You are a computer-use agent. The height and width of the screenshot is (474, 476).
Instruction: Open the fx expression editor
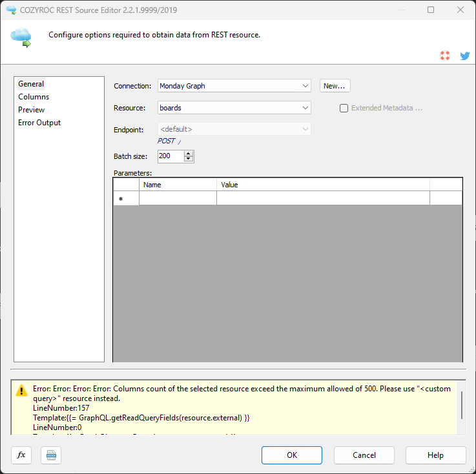pos(21,455)
